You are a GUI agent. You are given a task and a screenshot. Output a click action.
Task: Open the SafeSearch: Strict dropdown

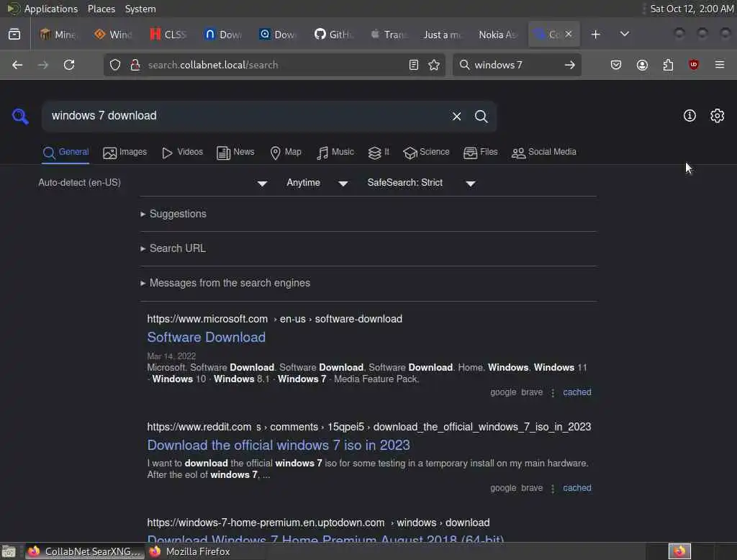pyautogui.click(x=422, y=183)
